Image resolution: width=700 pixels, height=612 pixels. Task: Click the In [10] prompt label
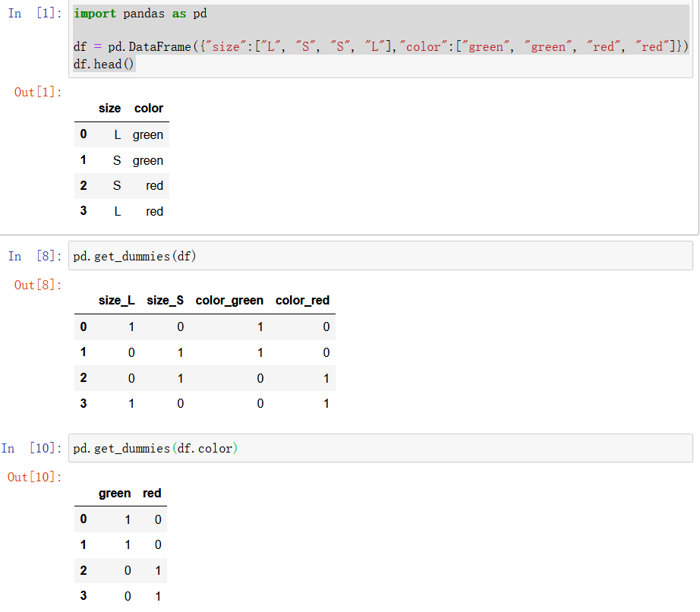click(31, 448)
